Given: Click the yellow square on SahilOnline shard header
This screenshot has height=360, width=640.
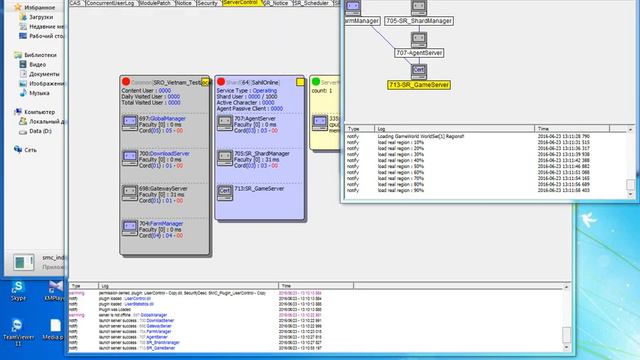Looking at the screenshot, I should 300,82.
